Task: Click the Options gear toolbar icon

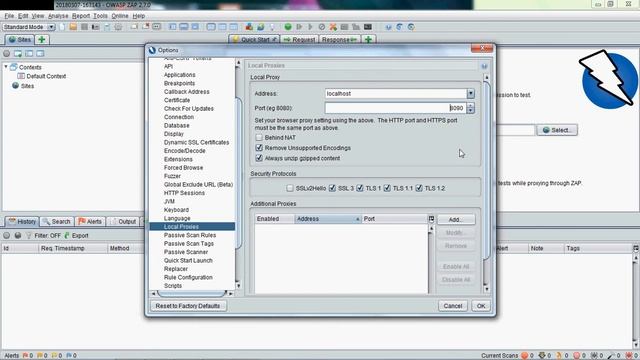Action: pyautogui.click(x=118, y=27)
